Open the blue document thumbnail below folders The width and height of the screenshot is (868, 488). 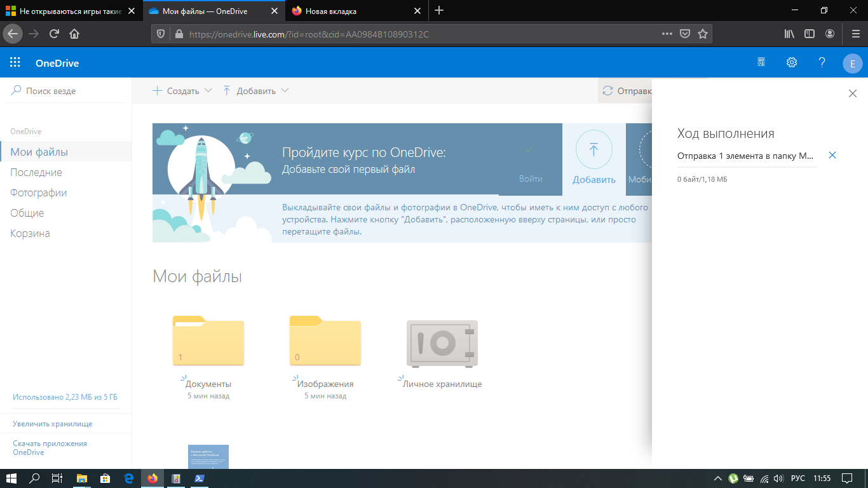coord(208,457)
